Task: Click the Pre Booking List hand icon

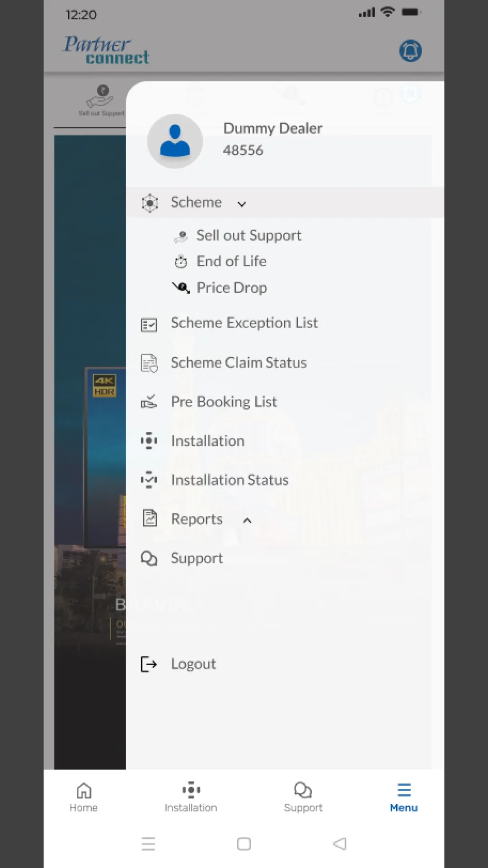Action: coord(149,401)
